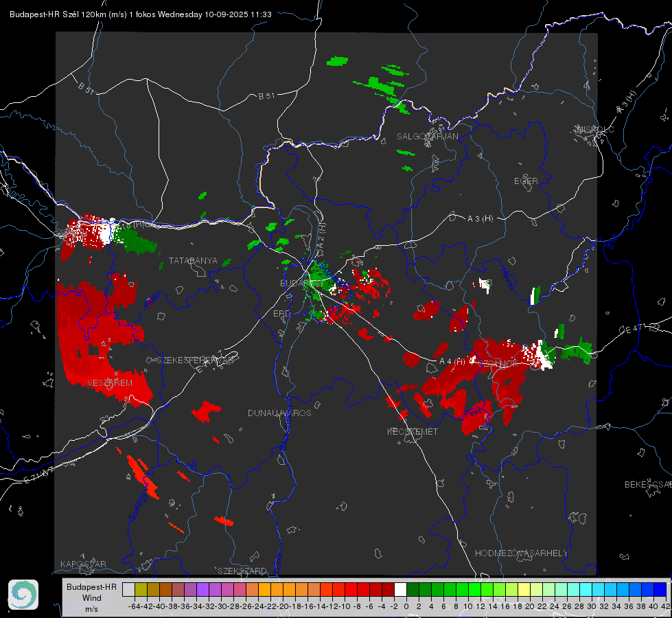Click the A 2 (H) road label
The image size is (672, 618).
point(321,236)
